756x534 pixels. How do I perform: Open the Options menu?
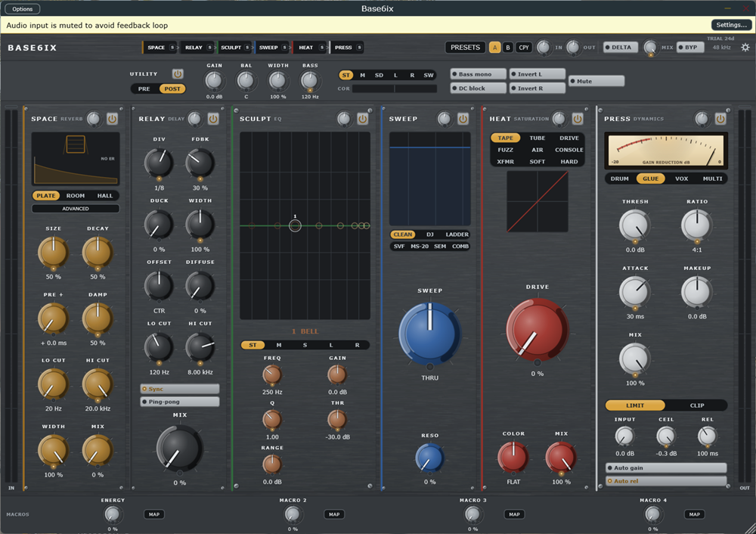point(22,8)
